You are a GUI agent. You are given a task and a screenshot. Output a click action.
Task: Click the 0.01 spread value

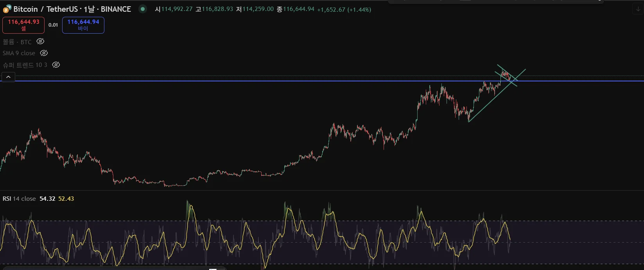click(x=53, y=25)
